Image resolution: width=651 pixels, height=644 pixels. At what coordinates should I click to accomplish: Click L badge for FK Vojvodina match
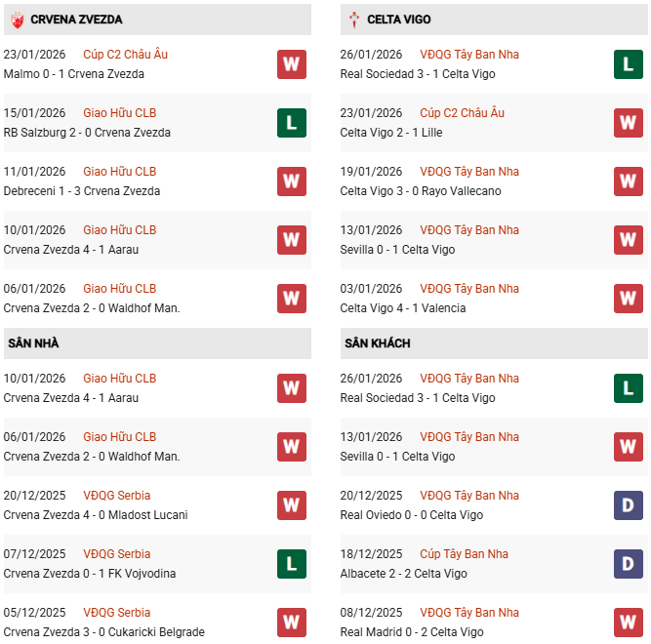tap(291, 564)
